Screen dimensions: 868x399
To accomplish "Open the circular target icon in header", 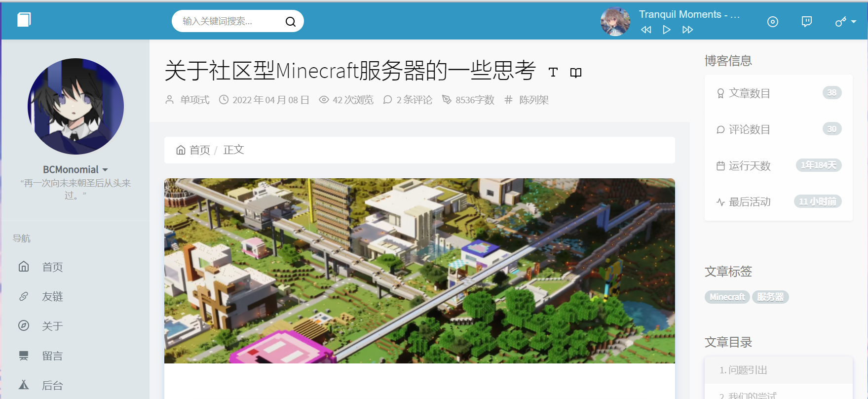I will coord(773,22).
